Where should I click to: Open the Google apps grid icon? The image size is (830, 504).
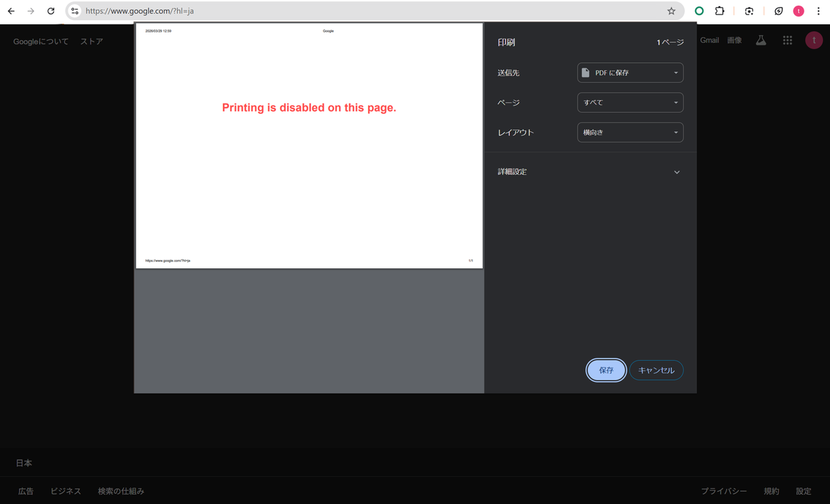pos(787,41)
